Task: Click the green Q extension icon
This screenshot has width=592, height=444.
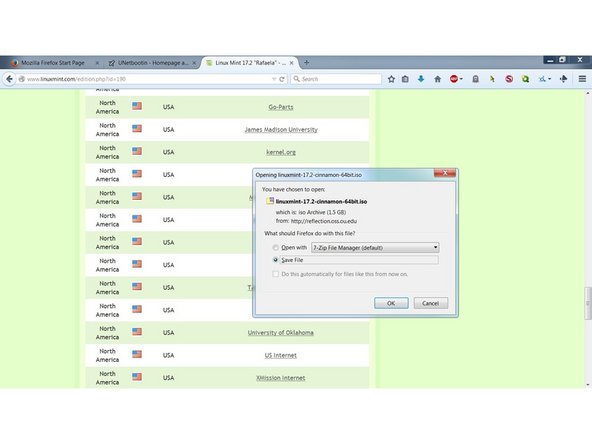Action: click(x=525, y=79)
